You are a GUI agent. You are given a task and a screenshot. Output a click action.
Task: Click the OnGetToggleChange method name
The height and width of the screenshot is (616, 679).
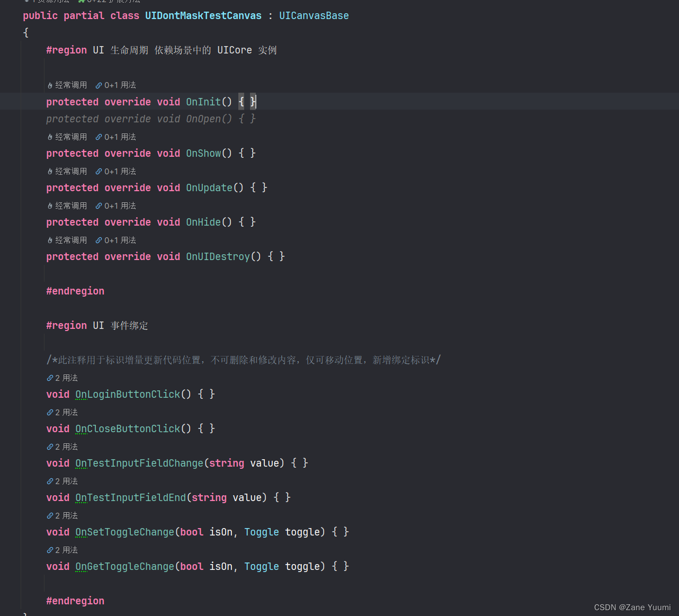pyautogui.click(x=125, y=567)
